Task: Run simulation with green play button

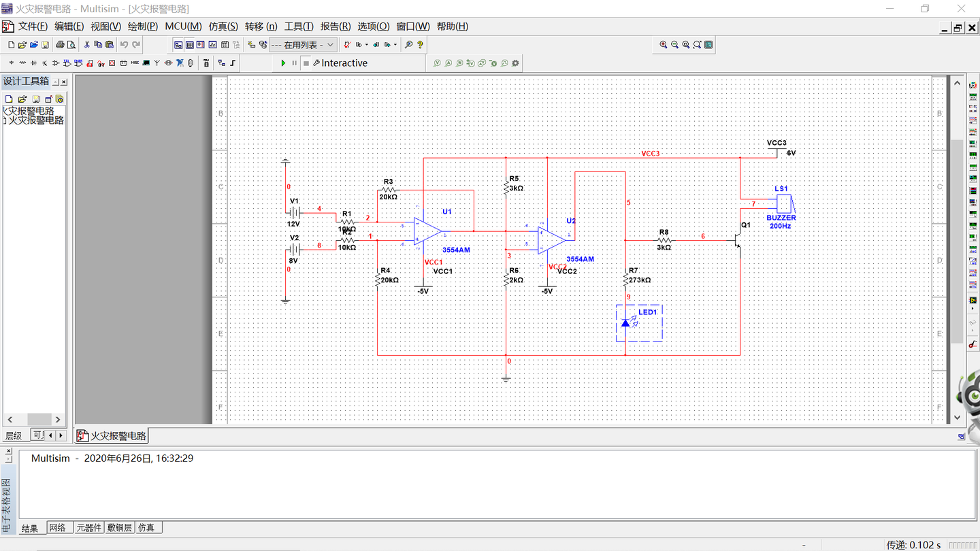Action: [283, 63]
